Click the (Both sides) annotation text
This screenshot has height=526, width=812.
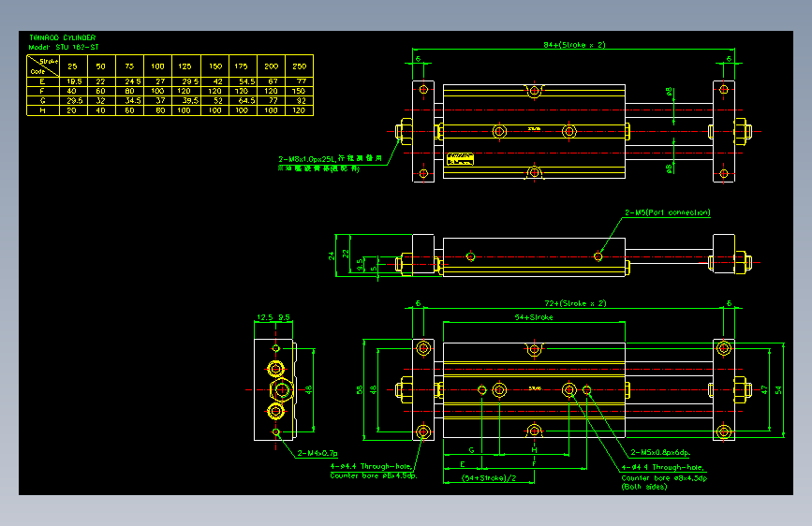pyautogui.click(x=644, y=488)
